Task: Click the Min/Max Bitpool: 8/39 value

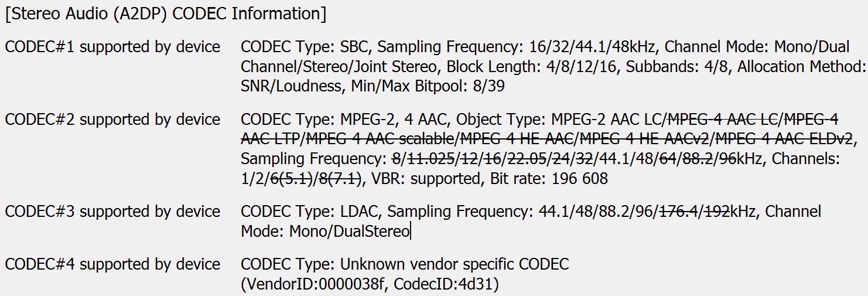Action: click(428, 86)
